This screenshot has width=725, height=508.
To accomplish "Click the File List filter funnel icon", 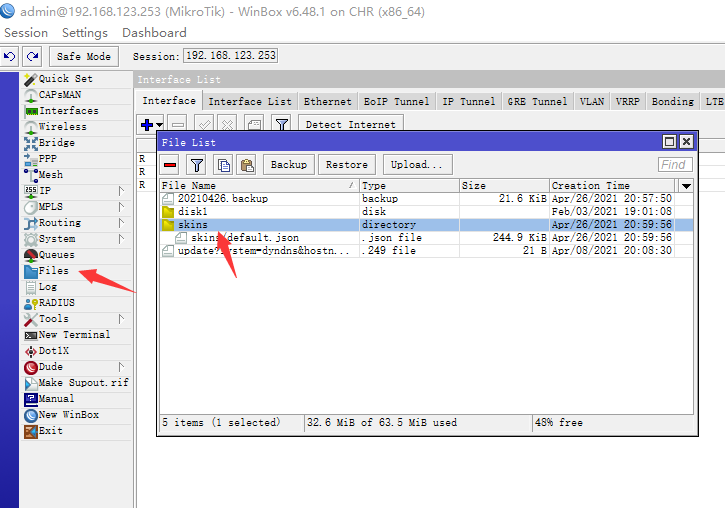I will tap(197, 165).
